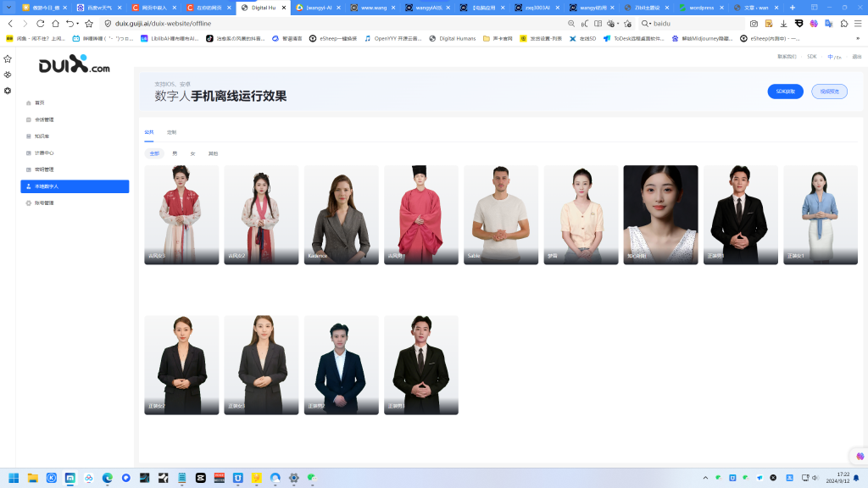Open 知识库 in the left sidebar
This screenshot has height=488, width=868.
point(41,136)
